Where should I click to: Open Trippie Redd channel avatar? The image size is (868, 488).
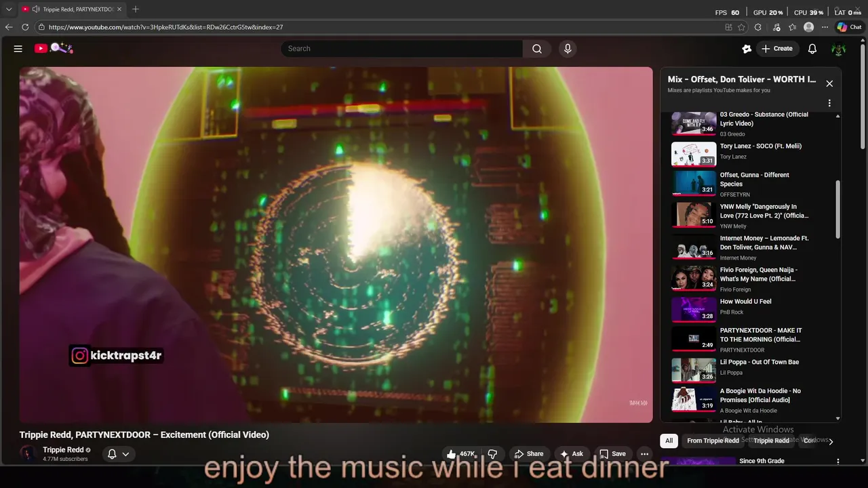[29, 454]
